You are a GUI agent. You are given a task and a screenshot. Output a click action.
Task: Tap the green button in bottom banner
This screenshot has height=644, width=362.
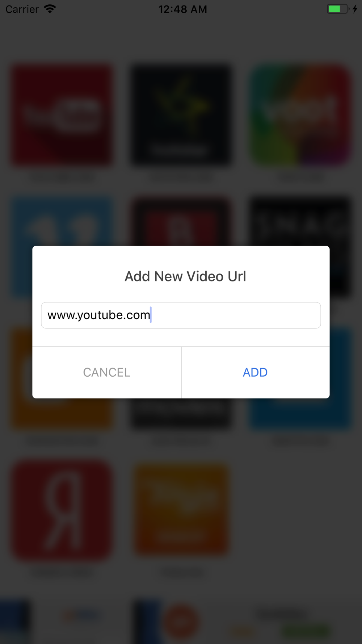tap(306, 631)
